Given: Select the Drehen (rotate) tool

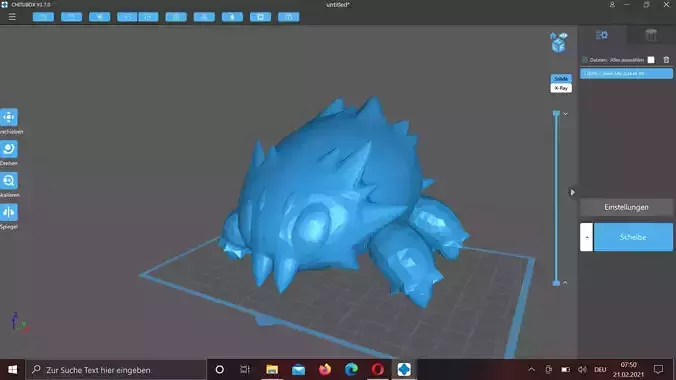Looking at the screenshot, I should (x=9, y=149).
